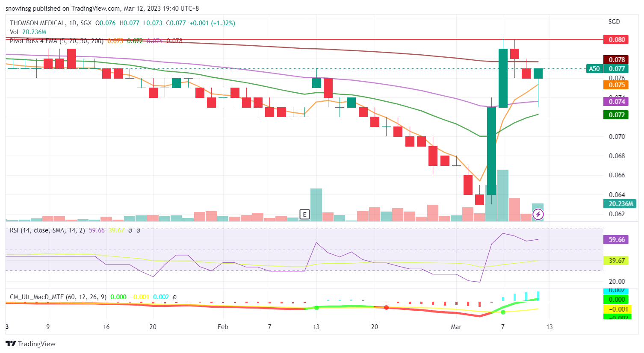Screen dimensions: 644x353
Task: Click the 0.066 tick on price axis
Action: coord(617,175)
